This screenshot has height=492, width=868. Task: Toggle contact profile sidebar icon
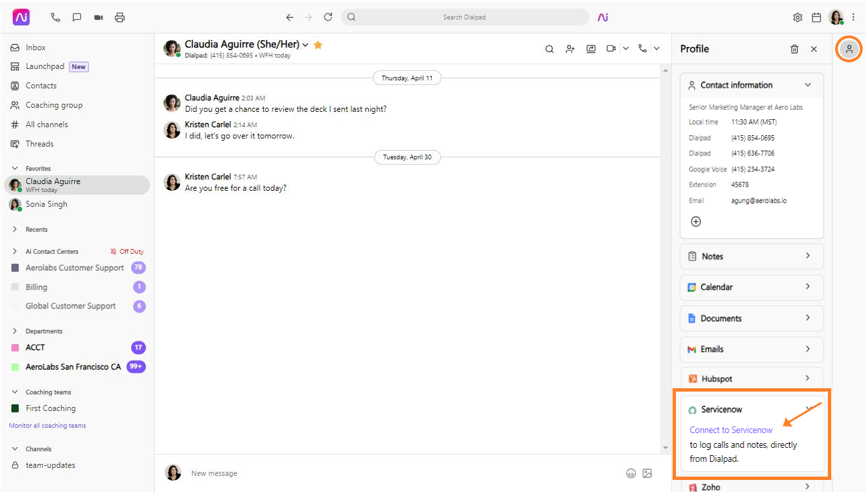click(849, 49)
